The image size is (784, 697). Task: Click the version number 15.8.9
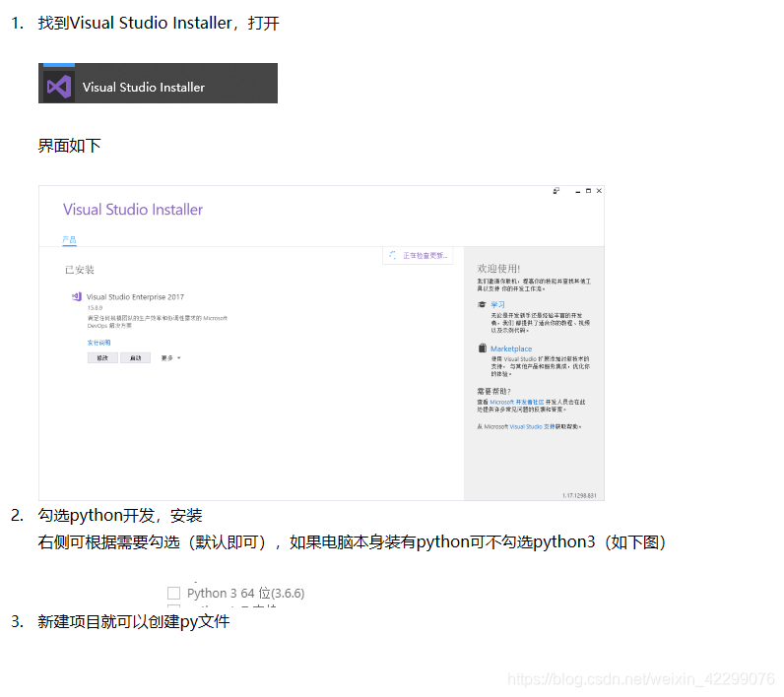click(x=95, y=308)
